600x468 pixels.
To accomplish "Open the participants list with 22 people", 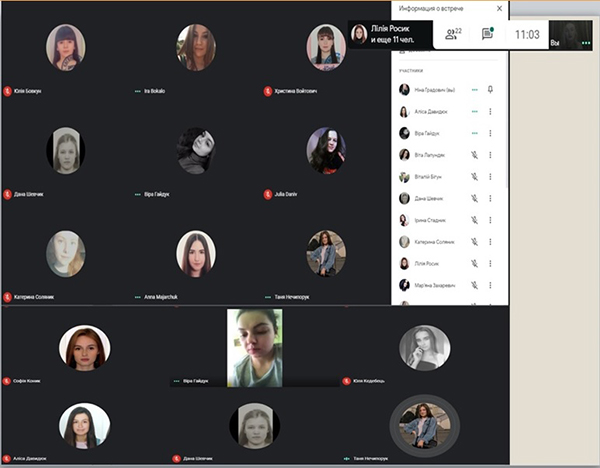I will click(453, 34).
